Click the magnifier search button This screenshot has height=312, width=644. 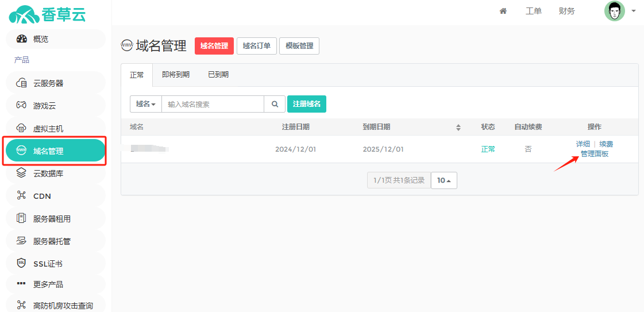(x=275, y=104)
